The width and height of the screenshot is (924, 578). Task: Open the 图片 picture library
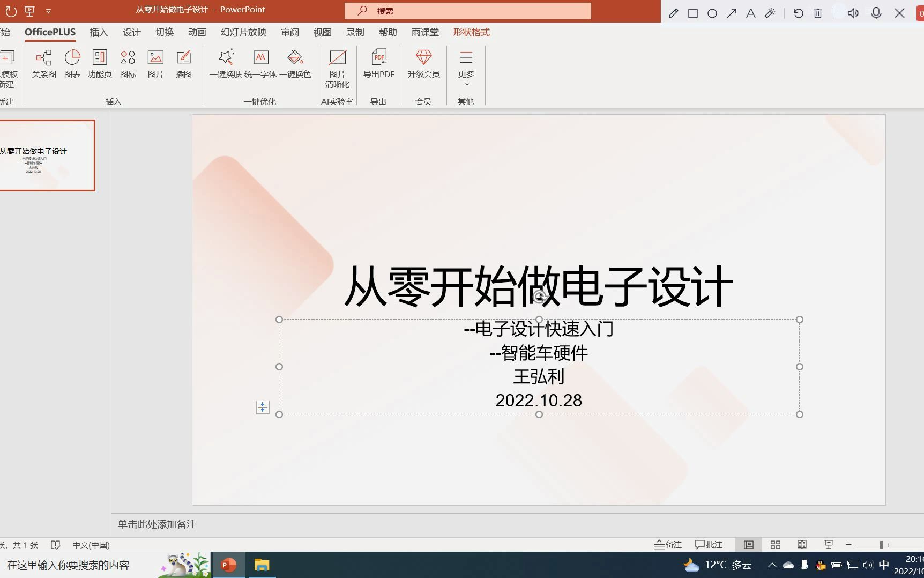156,64
